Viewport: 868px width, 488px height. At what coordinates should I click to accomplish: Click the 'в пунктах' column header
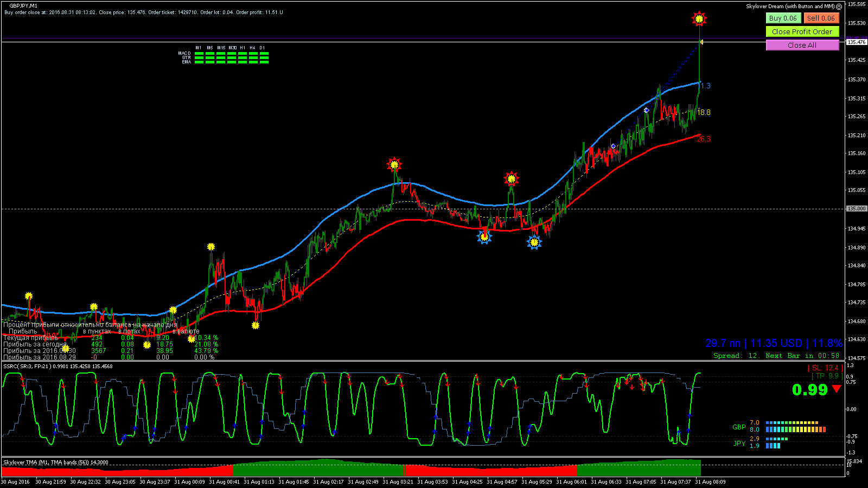(x=97, y=331)
